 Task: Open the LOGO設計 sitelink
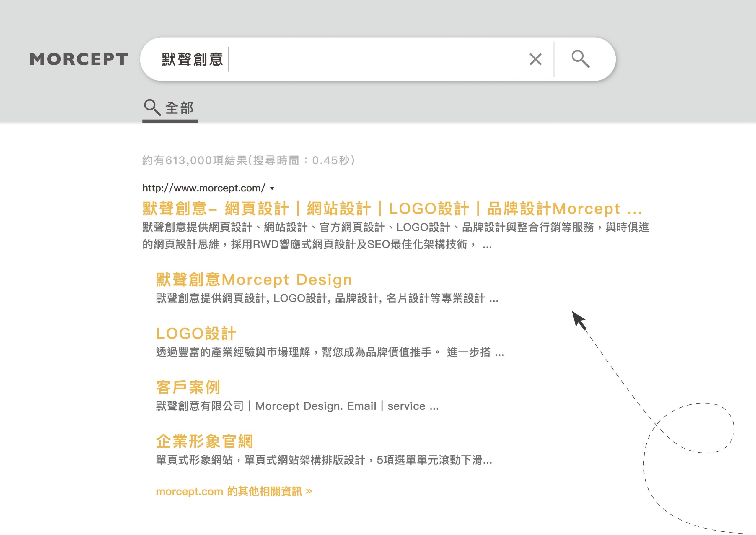[196, 333]
